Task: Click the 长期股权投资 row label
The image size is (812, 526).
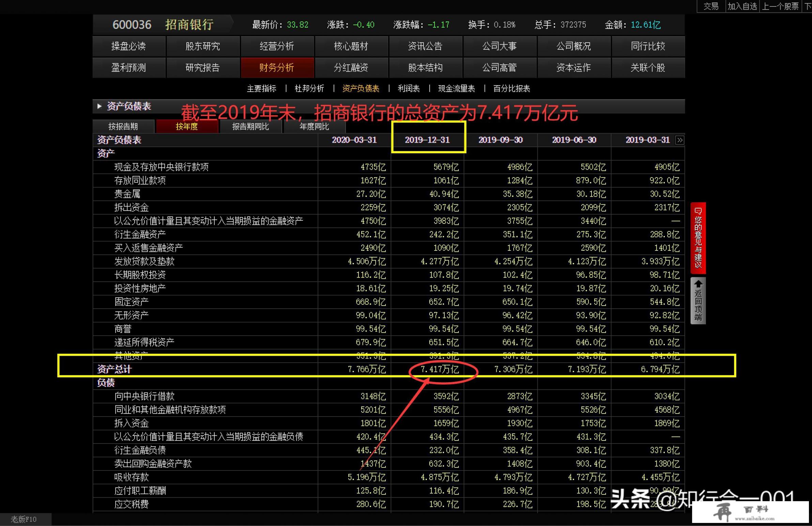Action: [140, 275]
